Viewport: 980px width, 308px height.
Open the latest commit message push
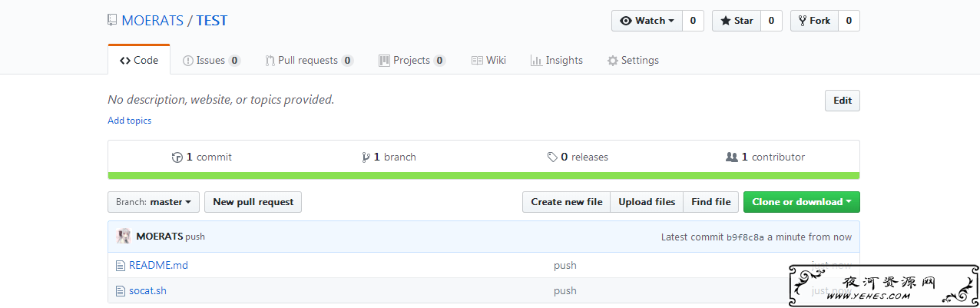point(195,237)
